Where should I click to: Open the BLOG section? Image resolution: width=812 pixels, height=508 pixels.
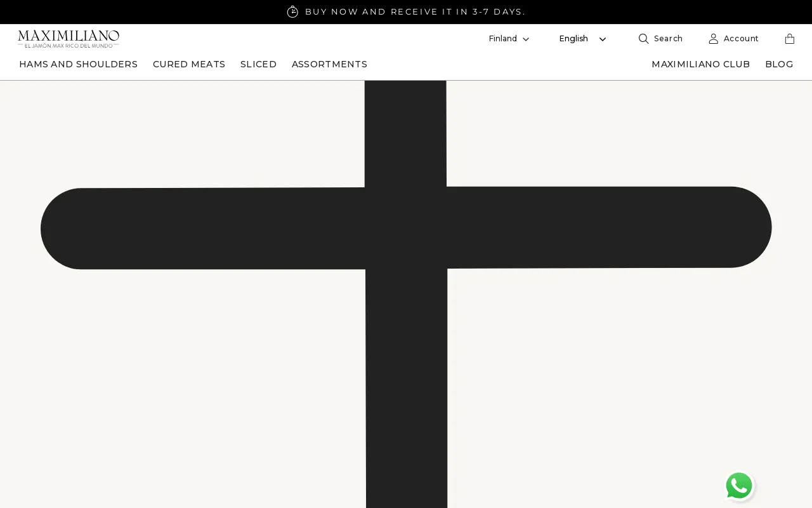[x=779, y=64]
